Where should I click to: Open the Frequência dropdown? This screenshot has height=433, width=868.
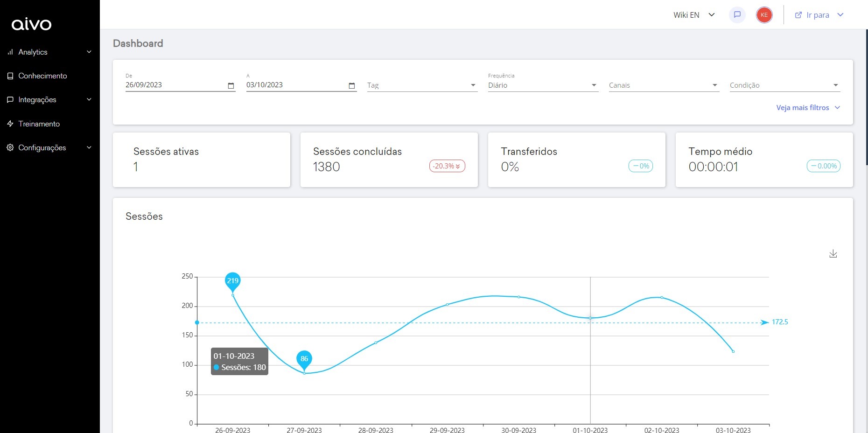point(543,85)
